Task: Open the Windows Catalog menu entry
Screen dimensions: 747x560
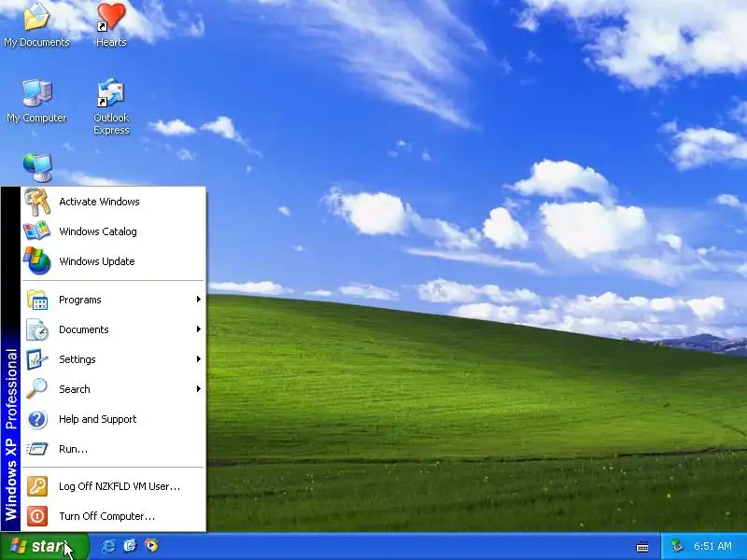Action: coord(113,231)
